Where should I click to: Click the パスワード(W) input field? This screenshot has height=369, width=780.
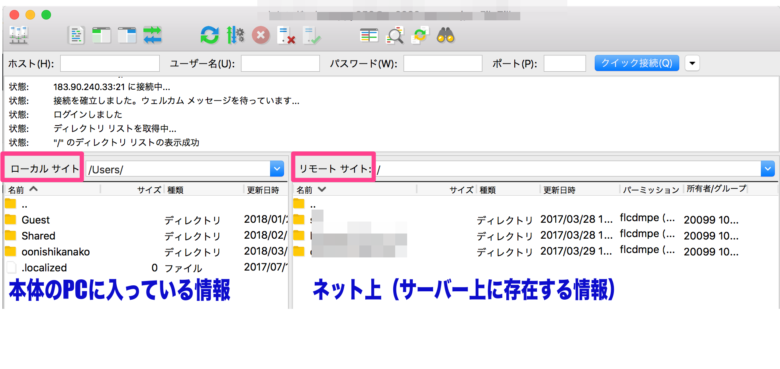coord(443,64)
